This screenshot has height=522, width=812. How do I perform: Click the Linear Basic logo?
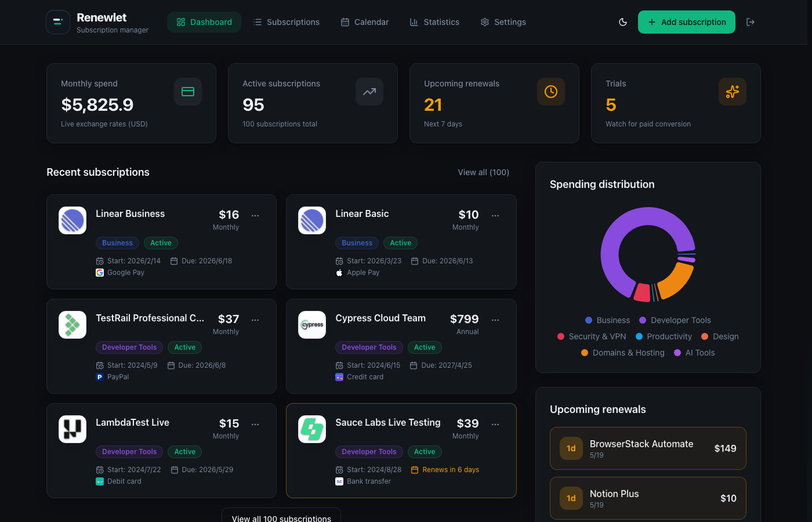pos(312,220)
